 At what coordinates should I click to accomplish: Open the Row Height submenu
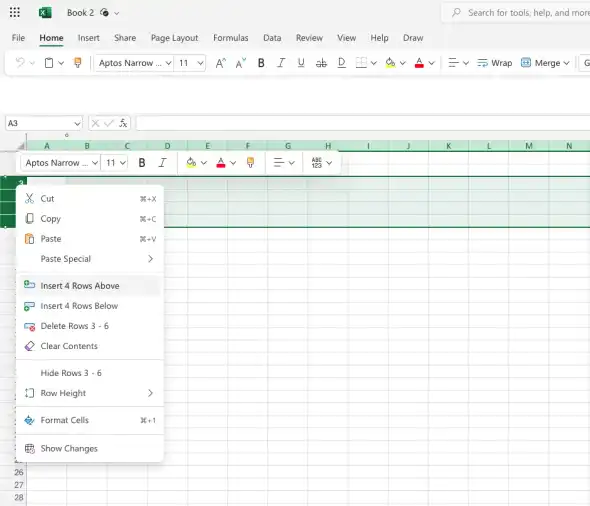coord(90,393)
